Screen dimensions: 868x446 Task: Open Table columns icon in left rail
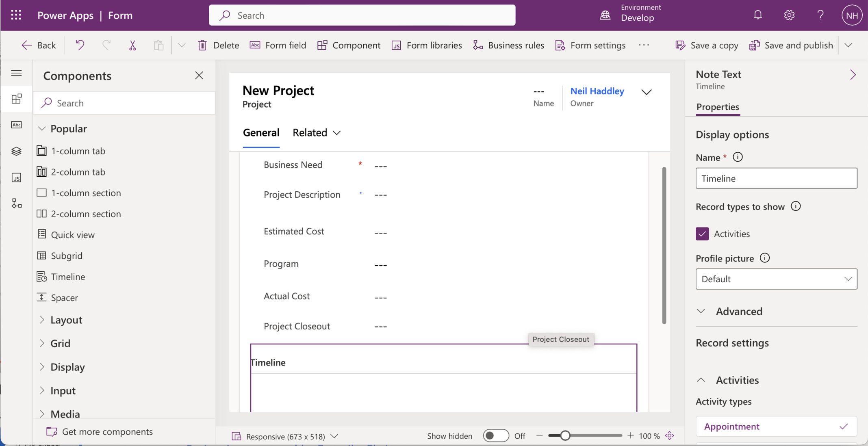(16, 125)
